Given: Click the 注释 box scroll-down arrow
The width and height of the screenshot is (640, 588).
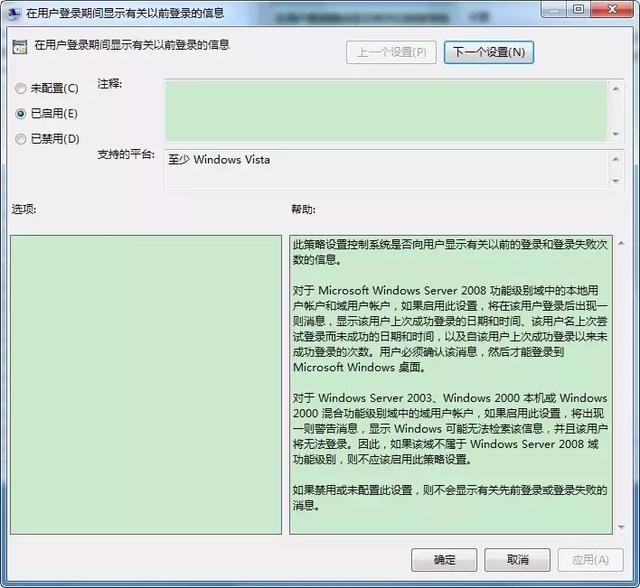Looking at the screenshot, I should pos(617,133).
